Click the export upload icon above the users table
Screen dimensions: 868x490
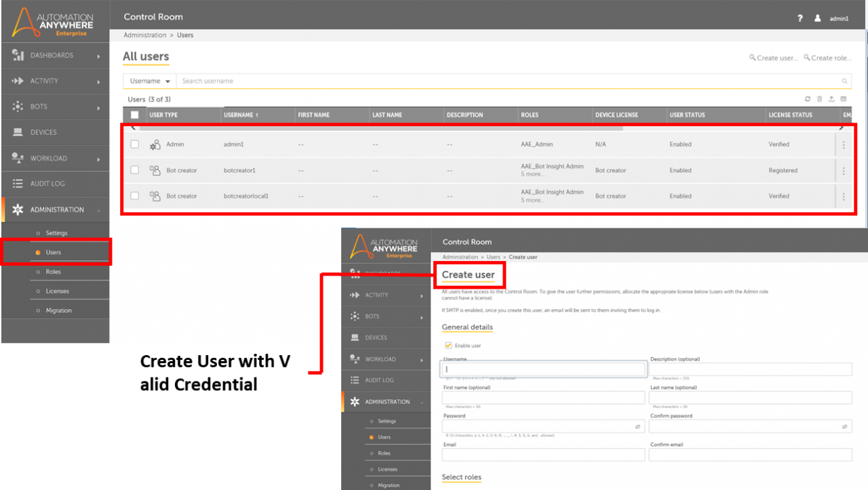tap(831, 100)
